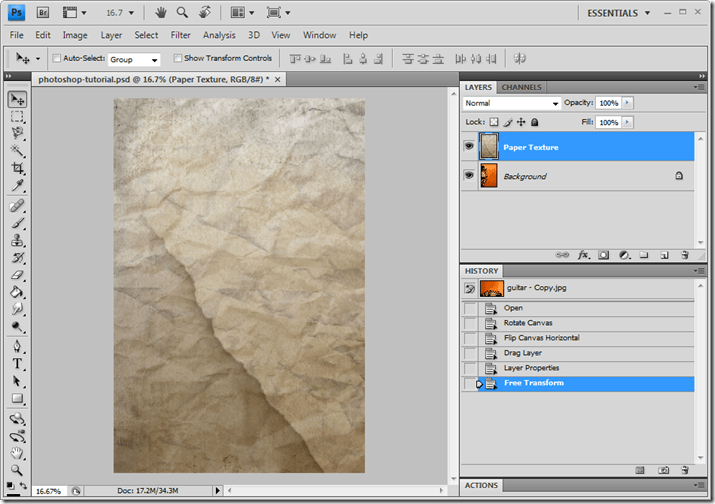Create new snapshot in History panel

[x=663, y=470]
